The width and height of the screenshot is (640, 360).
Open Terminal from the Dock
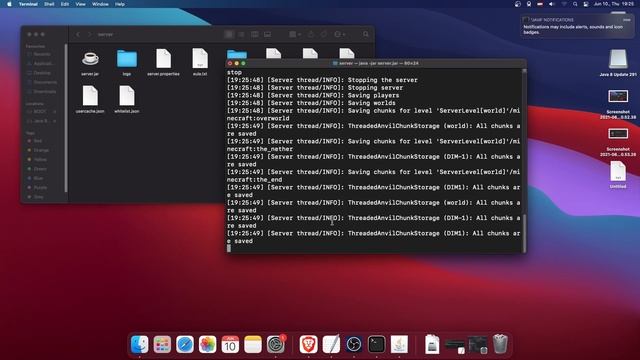pos(376,344)
